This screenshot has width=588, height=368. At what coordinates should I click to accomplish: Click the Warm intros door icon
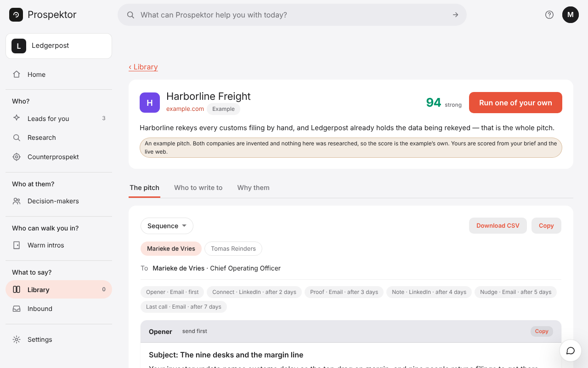(x=17, y=245)
